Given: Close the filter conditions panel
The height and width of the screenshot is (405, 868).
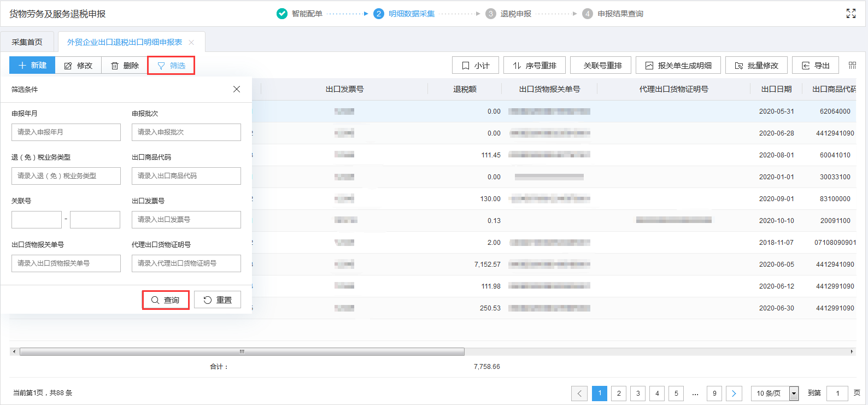Looking at the screenshot, I should tap(237, 89).
